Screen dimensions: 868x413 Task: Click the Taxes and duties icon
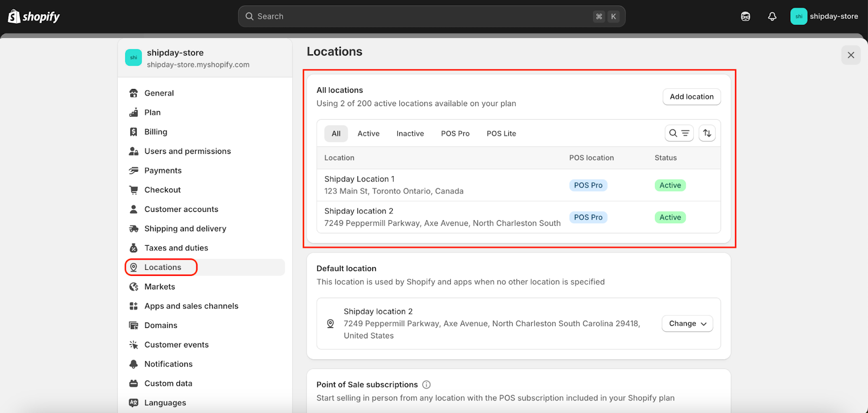[133, 248]
